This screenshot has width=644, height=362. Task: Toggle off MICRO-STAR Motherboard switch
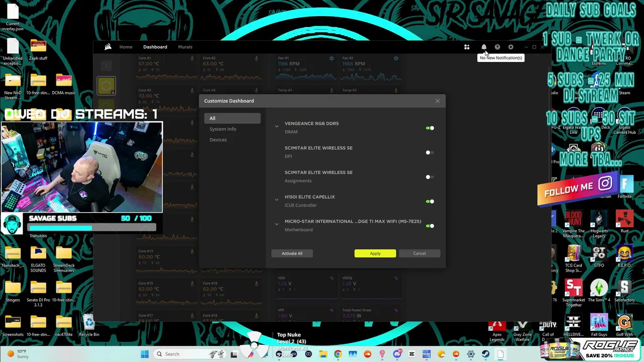430,226
